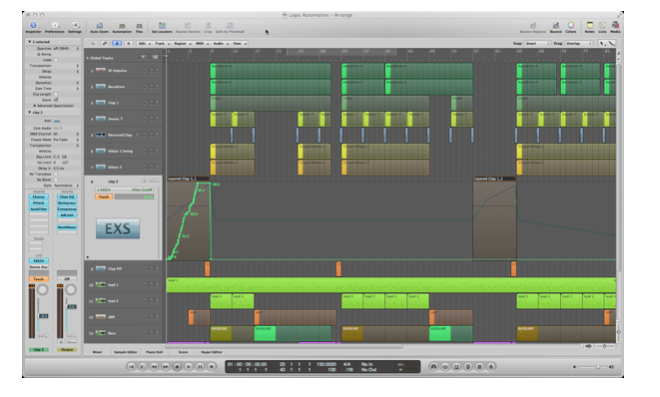Collapse the '2 selected' region parameters
Screen dimensions: 660x397
29,42
